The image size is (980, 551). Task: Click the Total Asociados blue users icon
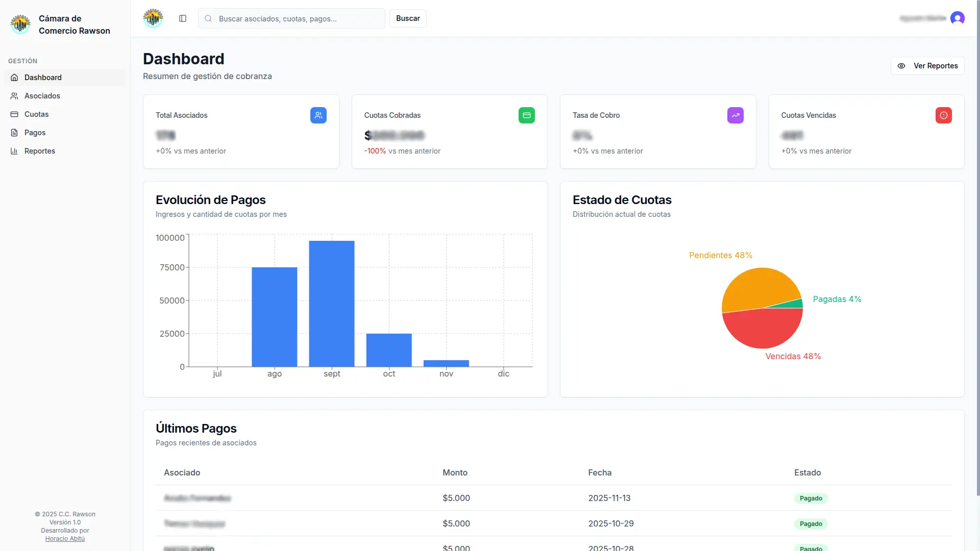(318, 115)
